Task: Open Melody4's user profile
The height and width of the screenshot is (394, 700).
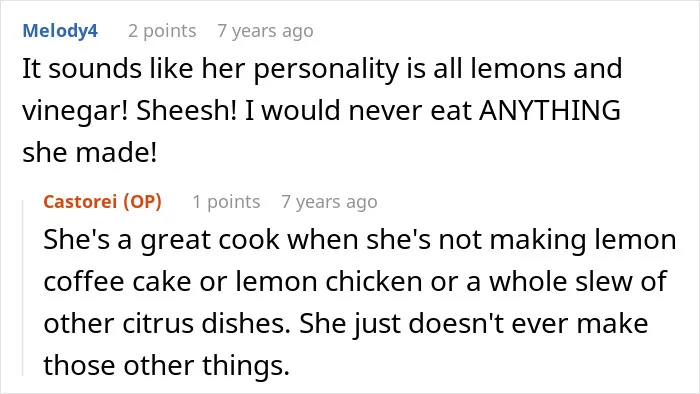Action: [60, 31]
